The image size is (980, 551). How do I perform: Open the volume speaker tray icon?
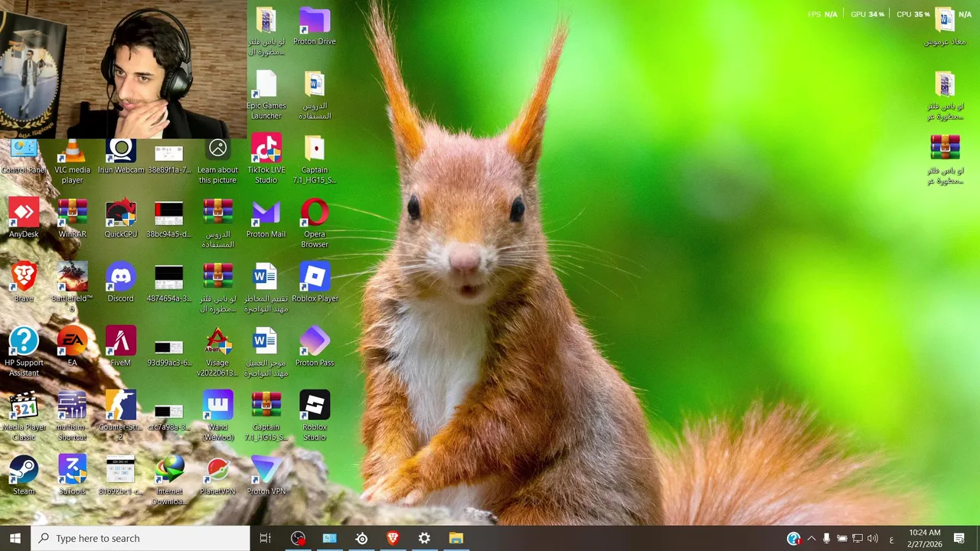tap(873, 538)
